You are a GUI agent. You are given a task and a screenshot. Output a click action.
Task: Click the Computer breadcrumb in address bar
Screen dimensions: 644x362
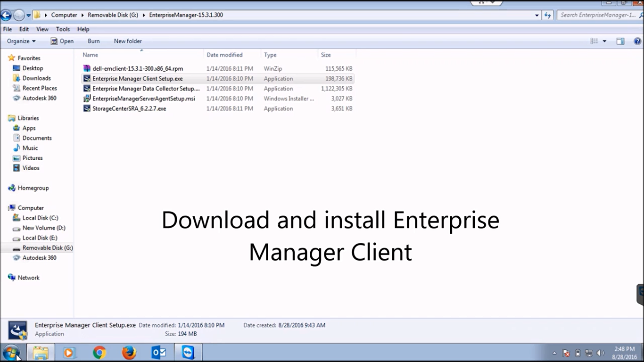(x=64, y=15)
